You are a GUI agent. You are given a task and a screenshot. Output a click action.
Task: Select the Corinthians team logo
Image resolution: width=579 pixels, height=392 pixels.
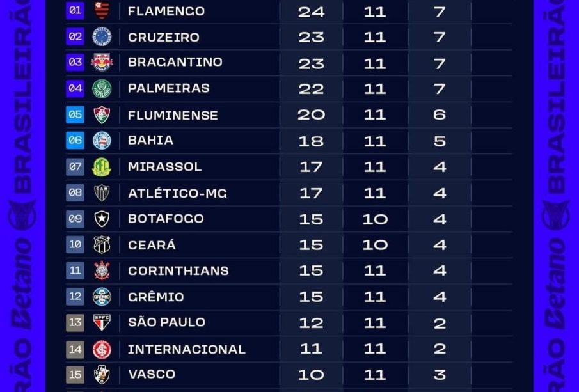pyautogui.click(x=102, y=270)
